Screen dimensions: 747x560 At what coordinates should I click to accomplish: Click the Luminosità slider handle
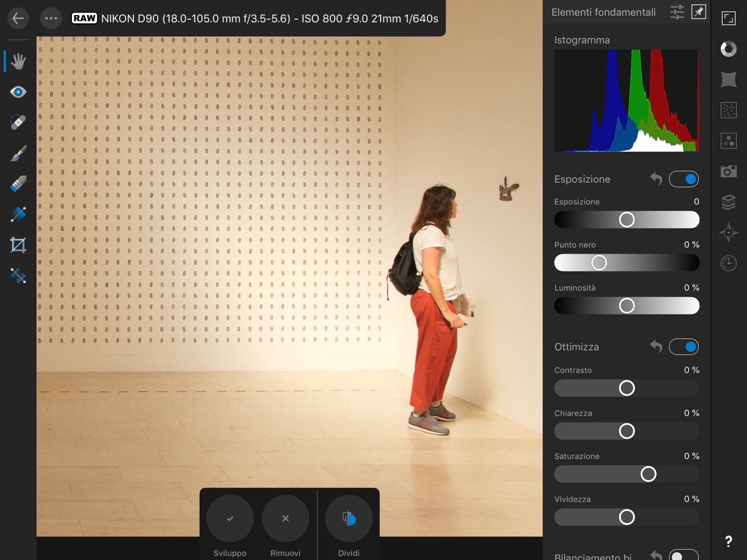[x=627, y=306]
